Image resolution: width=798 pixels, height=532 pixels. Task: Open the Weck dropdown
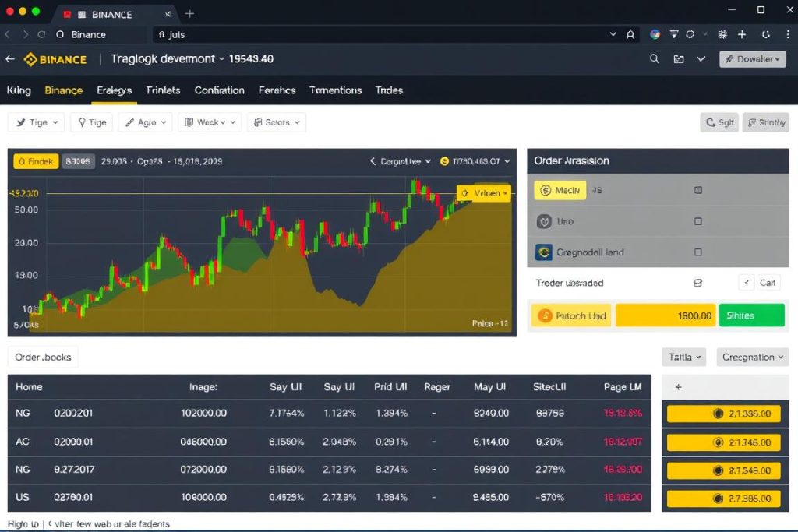tap(210, 122)
